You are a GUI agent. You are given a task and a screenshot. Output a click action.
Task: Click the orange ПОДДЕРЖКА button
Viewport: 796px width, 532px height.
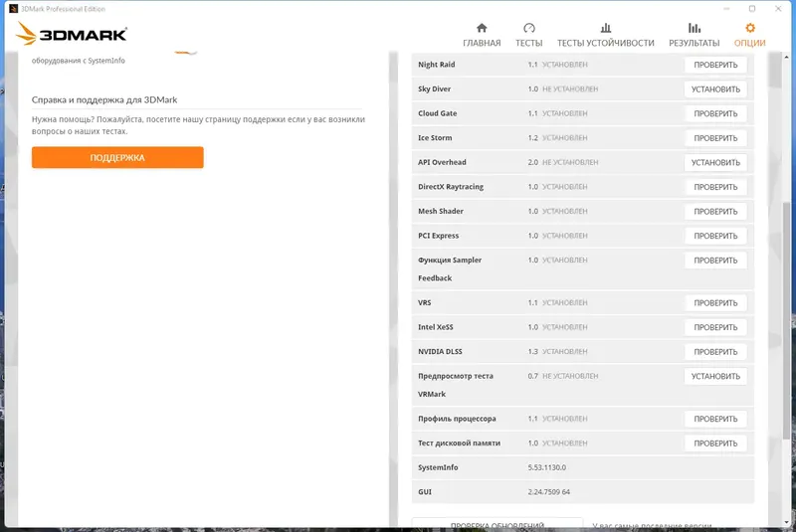coord(117,158)
